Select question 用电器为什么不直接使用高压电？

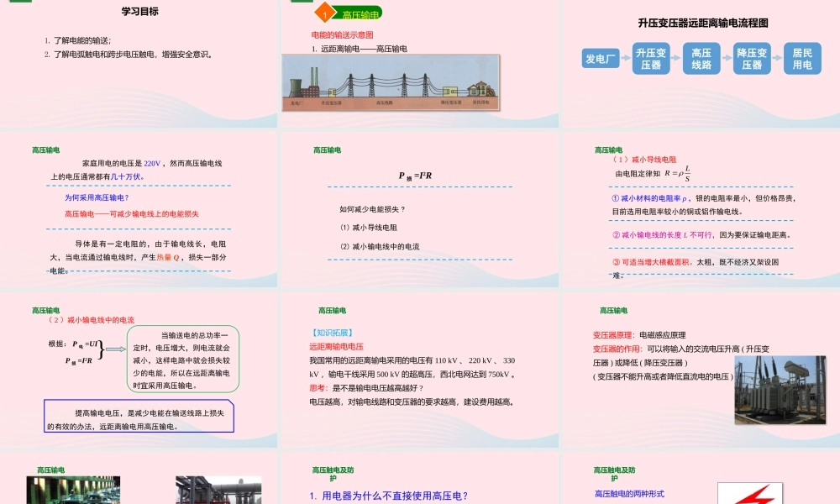point(389,496)
